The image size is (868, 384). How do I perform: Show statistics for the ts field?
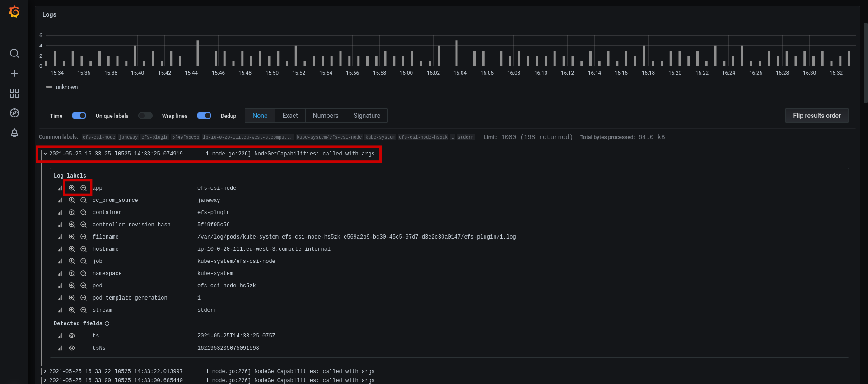click(x=60, y=336)
